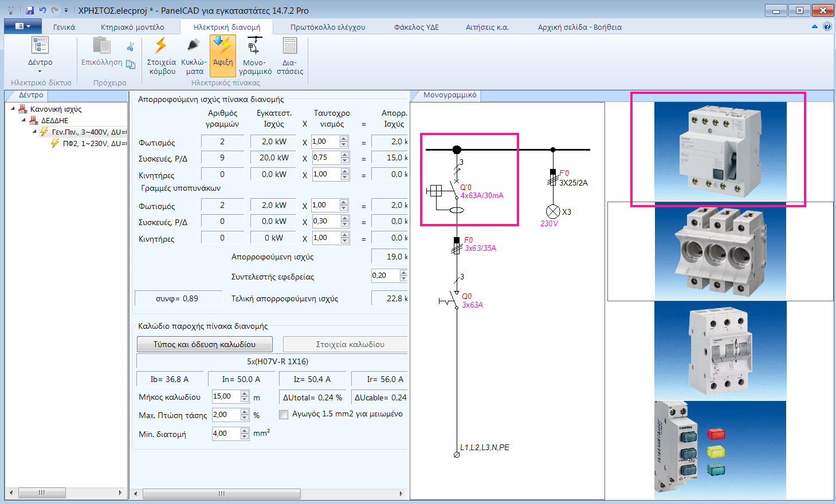Image resolution: width=836 pixels, height=504 pixels.
Task: Click the help question mark icon
Action: tap(827, 26)
